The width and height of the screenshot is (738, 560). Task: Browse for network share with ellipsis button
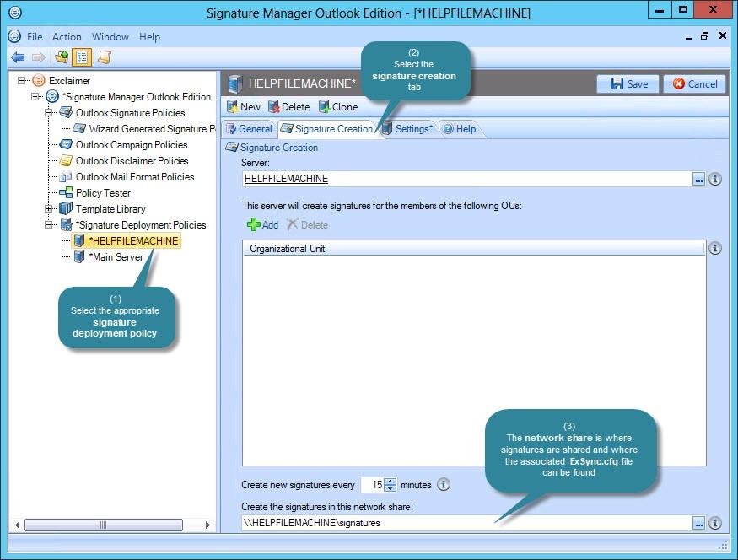coord(699,523)
